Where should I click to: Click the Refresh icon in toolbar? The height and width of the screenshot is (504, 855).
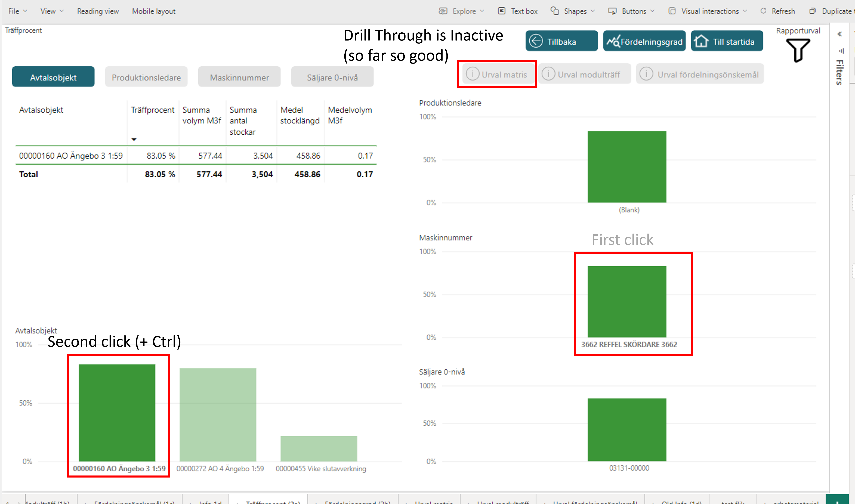point(763,11)
